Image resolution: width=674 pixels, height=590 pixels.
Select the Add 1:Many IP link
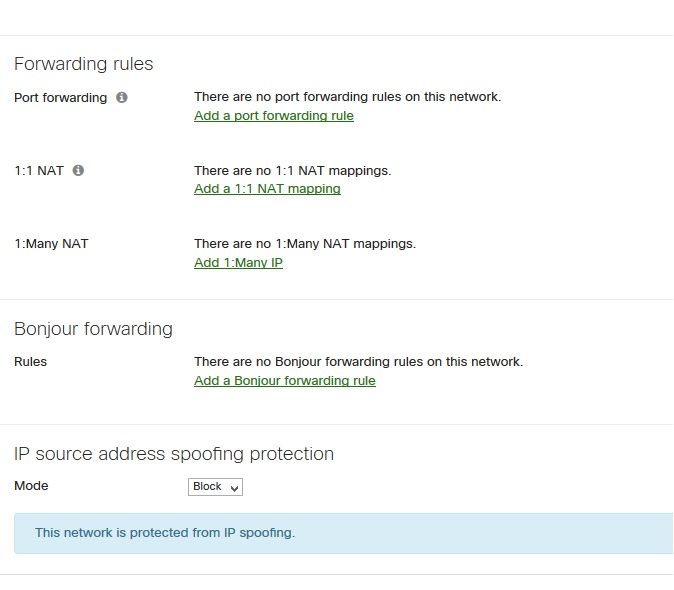(238, 263)
